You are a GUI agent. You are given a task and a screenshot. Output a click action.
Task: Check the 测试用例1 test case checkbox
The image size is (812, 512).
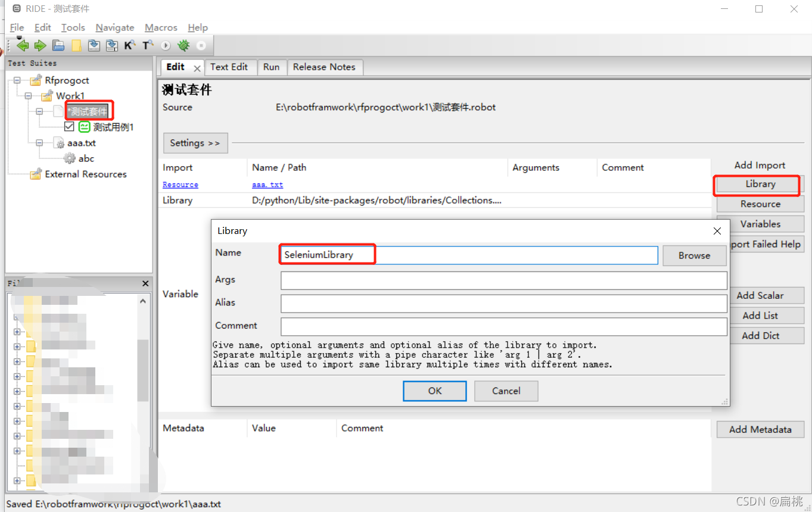[x=69, y=127]
